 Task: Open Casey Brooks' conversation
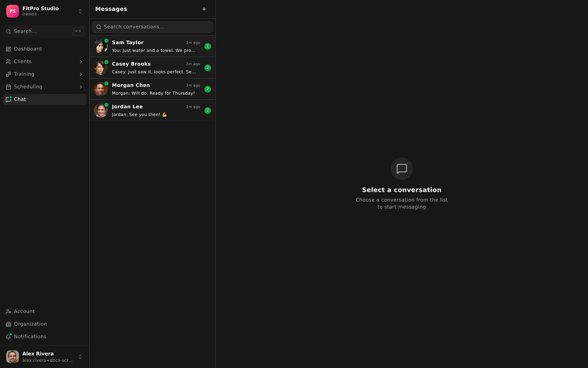152,68
